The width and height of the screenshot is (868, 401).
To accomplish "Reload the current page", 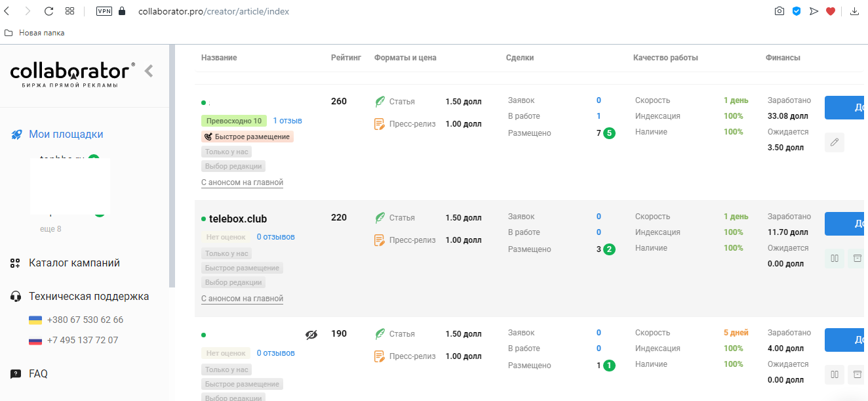I will point(49,11).
